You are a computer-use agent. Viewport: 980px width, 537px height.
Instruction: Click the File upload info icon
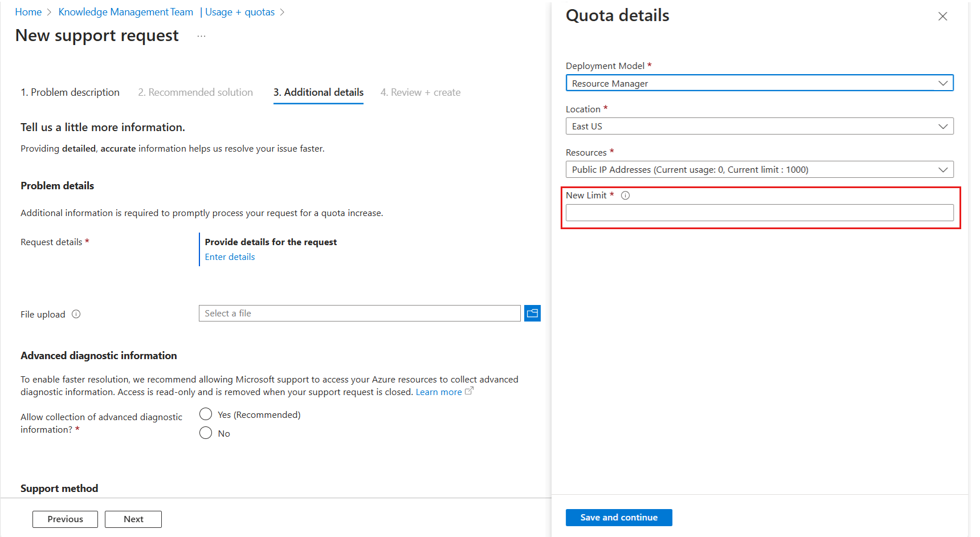[x=76, y=314]
